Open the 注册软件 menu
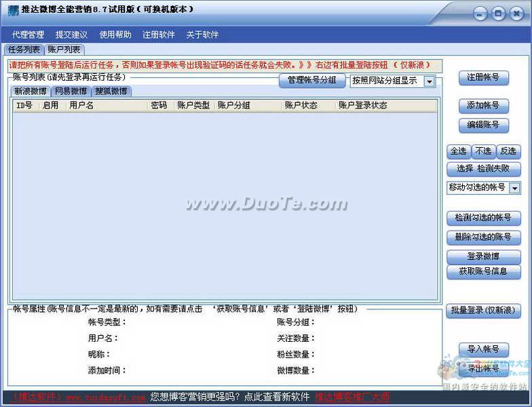This screenshot has width=532, height=407. [159, 35]
